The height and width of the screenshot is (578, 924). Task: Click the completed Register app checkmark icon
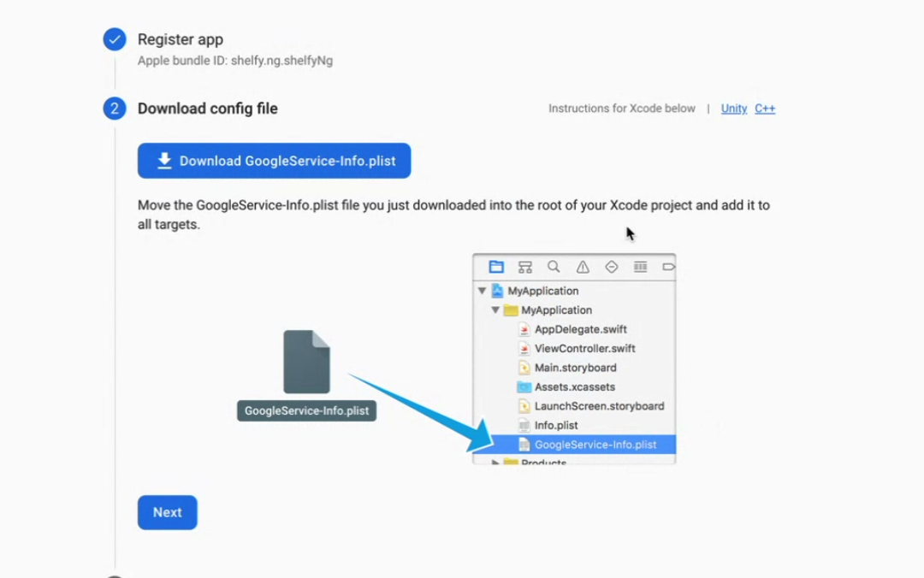coord(115,39)
